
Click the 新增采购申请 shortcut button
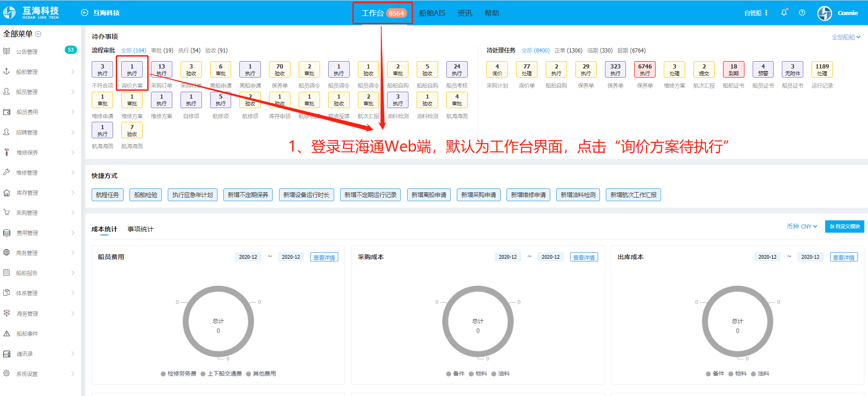(479, 195)
